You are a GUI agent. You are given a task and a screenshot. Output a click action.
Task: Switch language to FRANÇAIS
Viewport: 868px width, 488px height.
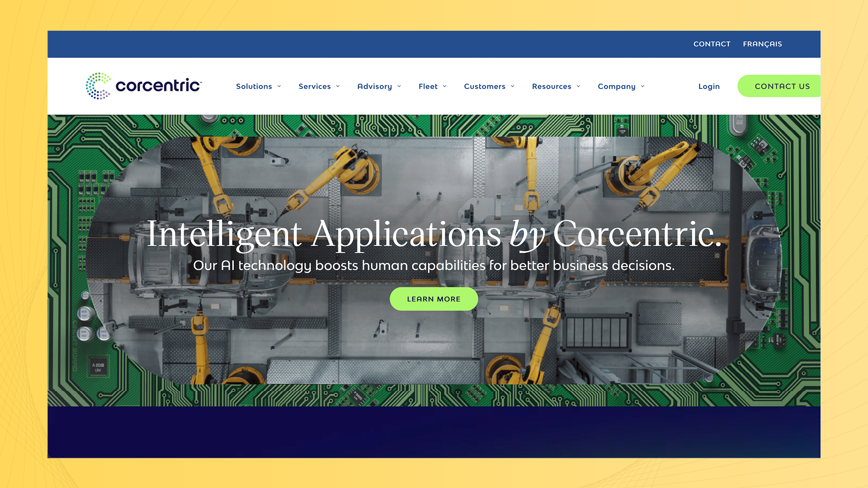(x=762, y=44)
